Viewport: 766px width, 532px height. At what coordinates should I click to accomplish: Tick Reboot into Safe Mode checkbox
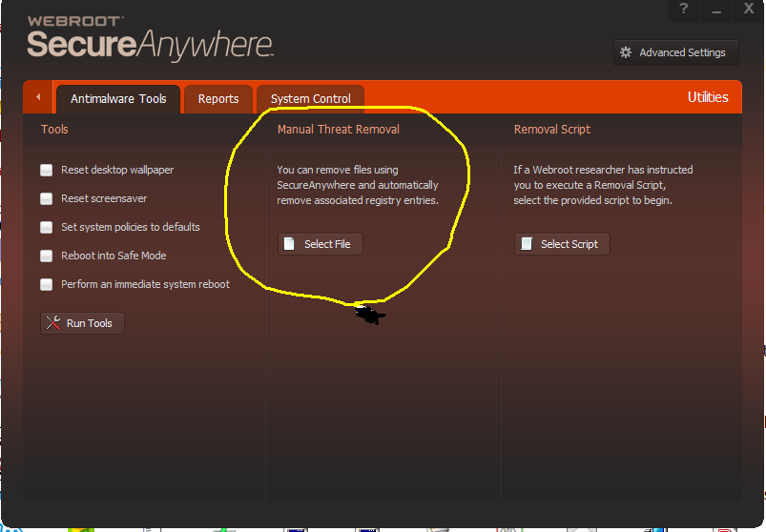(x=47, y=256)
